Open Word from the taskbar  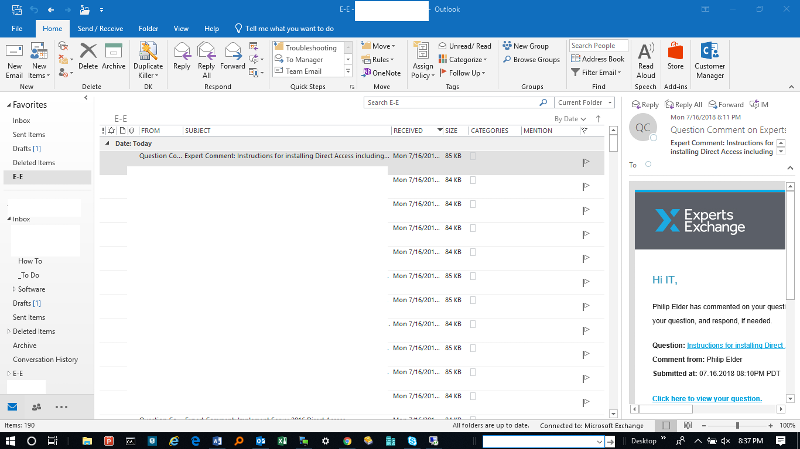click(x=217, y=441)
